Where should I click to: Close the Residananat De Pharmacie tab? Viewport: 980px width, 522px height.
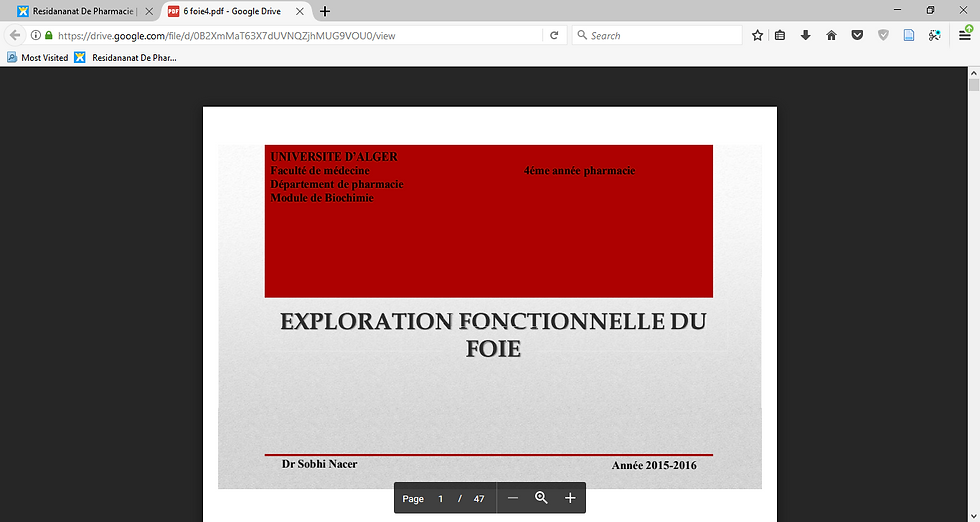[149, 11]
